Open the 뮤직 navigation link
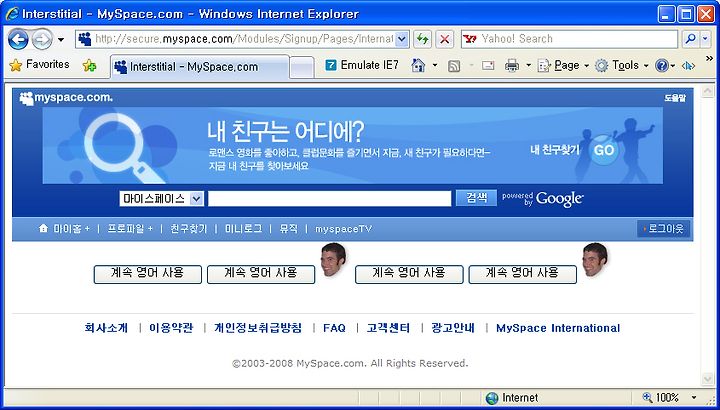The height and width of the screenshot is (410, 720). 289,229
